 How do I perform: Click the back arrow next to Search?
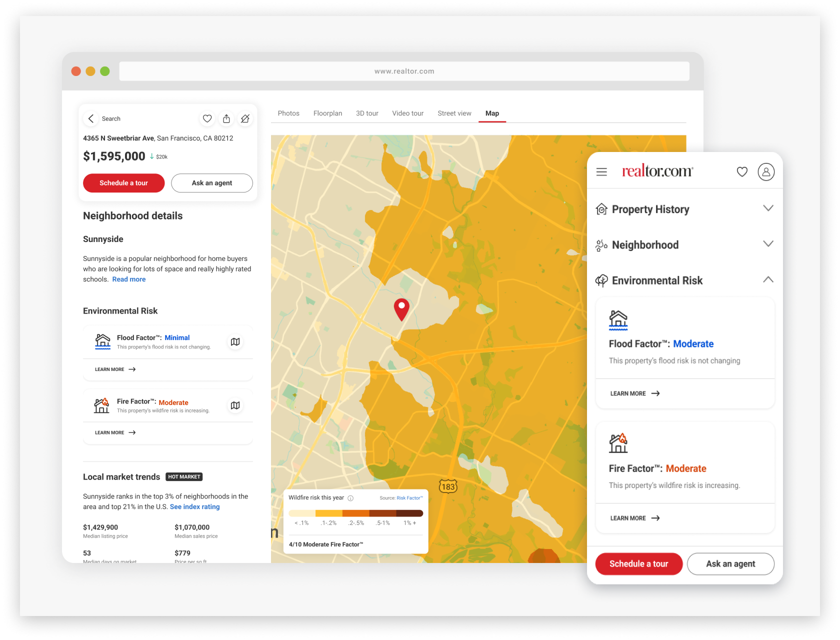coord(91,118)
